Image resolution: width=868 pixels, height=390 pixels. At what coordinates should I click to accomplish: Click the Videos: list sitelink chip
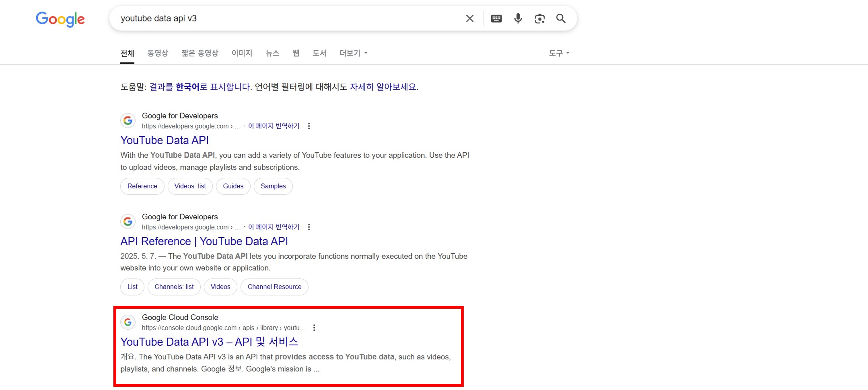(x=190, y=186)
